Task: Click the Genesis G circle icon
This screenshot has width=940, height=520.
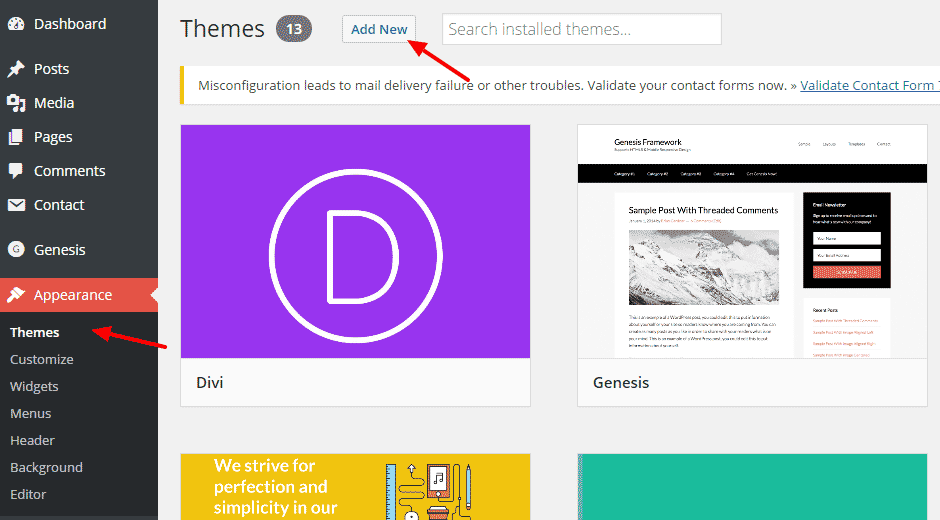Action: click(16, 249)
